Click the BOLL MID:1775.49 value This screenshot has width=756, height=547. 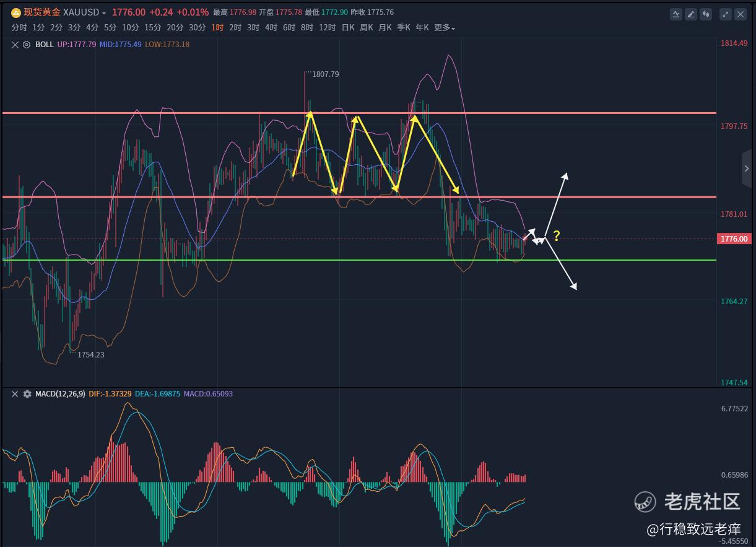(121, 45)
